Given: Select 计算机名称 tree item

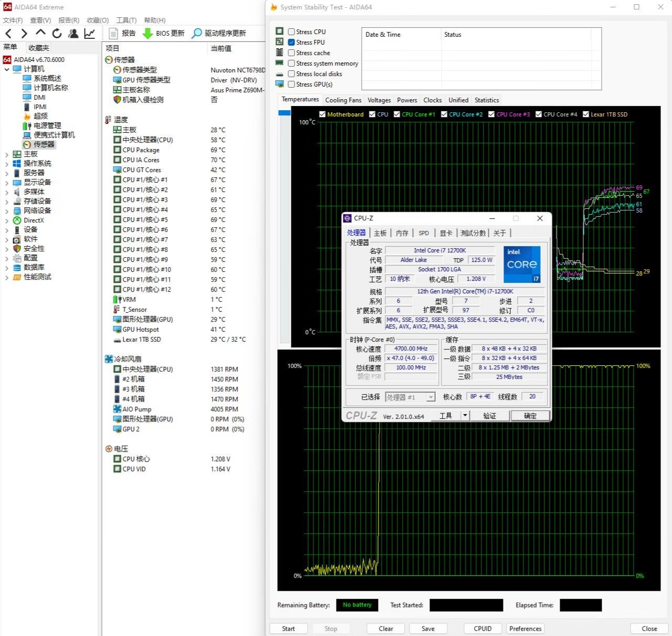Looking at the screenshot, I should 51,88.
